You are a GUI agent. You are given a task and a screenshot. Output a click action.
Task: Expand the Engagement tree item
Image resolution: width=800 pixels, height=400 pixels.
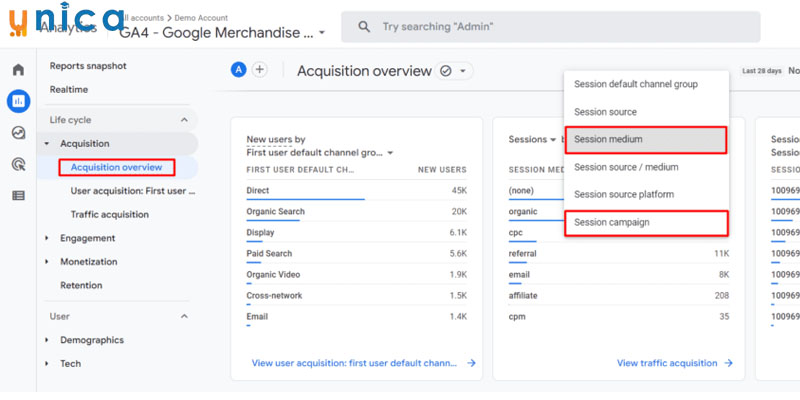tap(47, 238)
